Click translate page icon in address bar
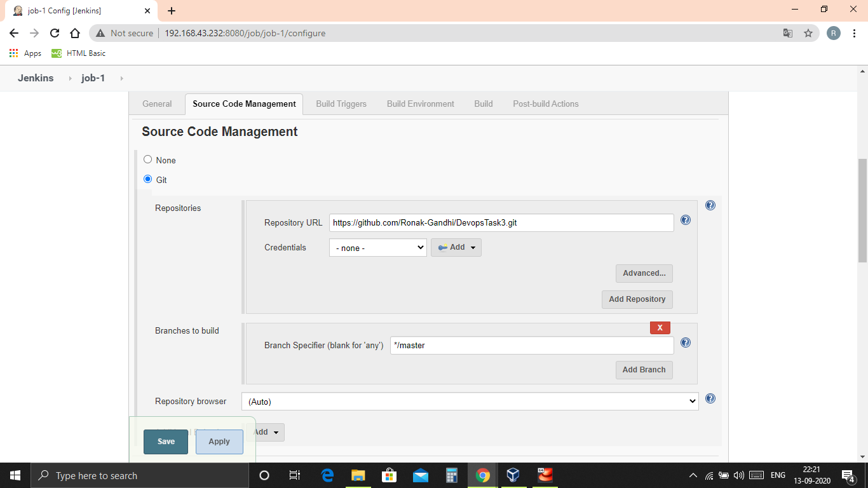868x488 pixels. coord(788,33)
